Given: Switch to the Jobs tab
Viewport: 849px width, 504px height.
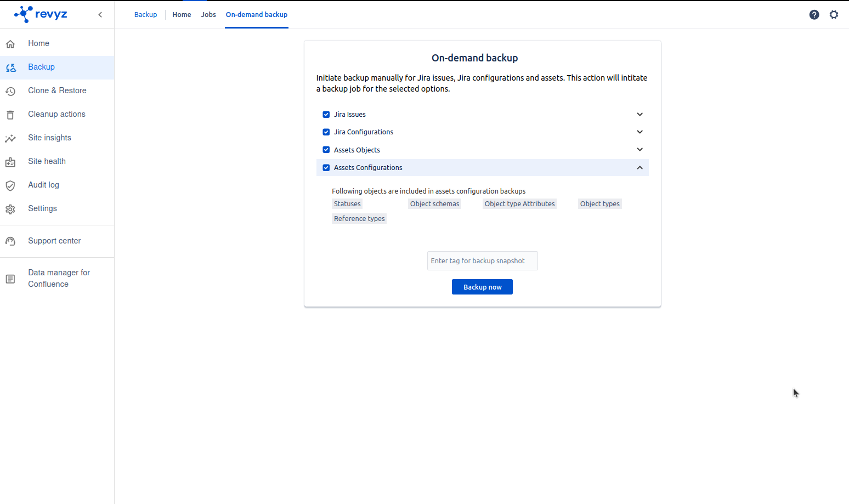Looking at the screenshot, I should tap(208, 15).
